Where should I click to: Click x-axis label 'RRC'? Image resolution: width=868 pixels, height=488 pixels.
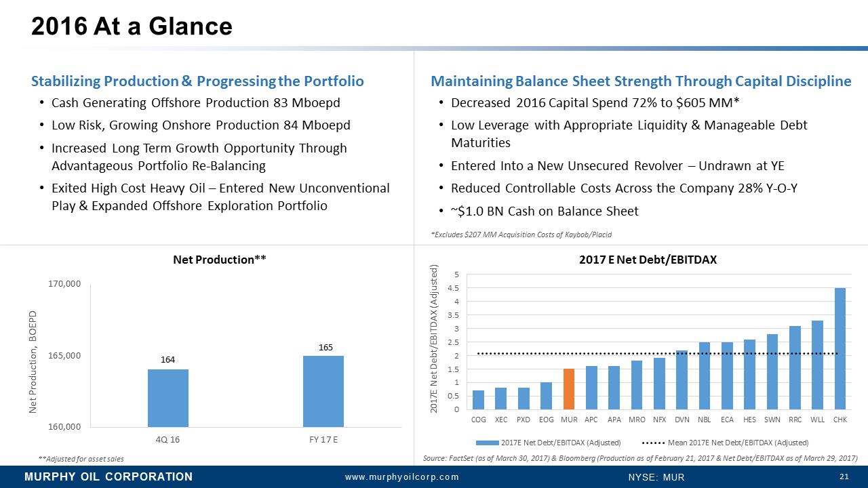795,420
